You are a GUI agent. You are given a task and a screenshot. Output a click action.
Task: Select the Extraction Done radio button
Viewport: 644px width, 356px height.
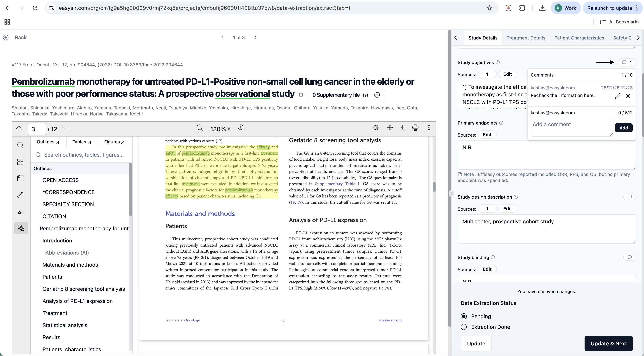click(x=464, y=327)
